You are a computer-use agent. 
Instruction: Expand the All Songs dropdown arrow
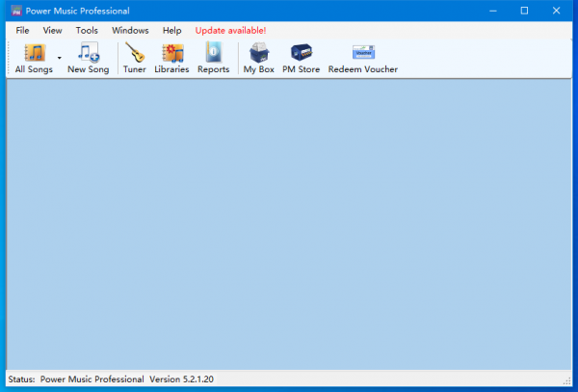[60, 59]
